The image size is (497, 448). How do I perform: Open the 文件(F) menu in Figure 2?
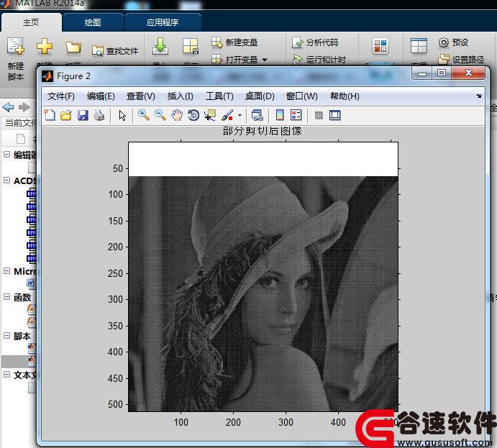pyautogui.click(x=60, y=96)
